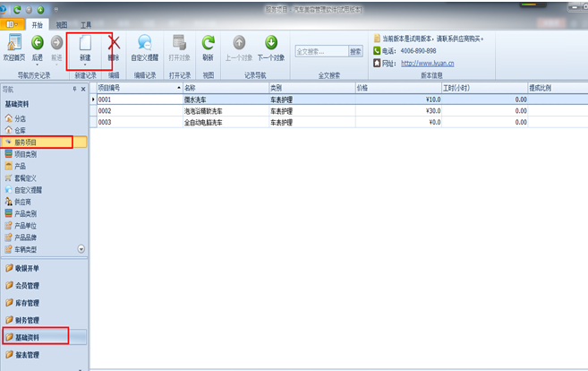The image size is (588, 371).
Task: Click the 下一个对象 (Next Object) arrow icon
Action: pyautogui.click(x=270, y=43)
